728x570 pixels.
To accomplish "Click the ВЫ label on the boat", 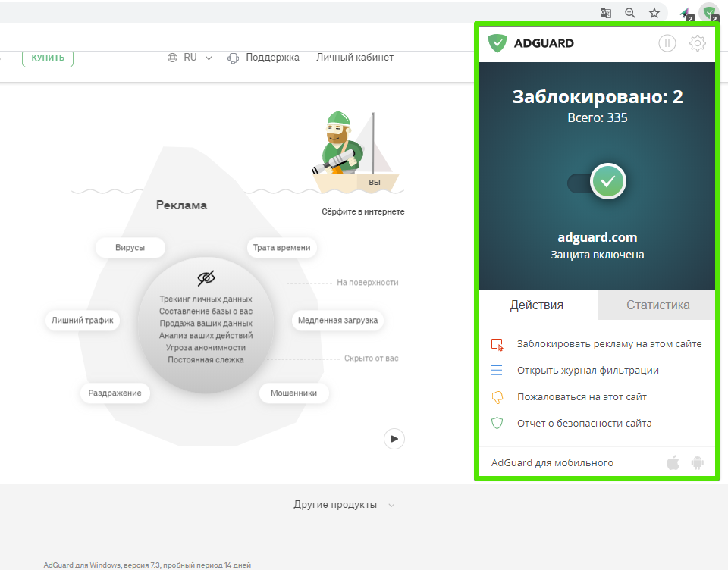I will tap(375, 183).
